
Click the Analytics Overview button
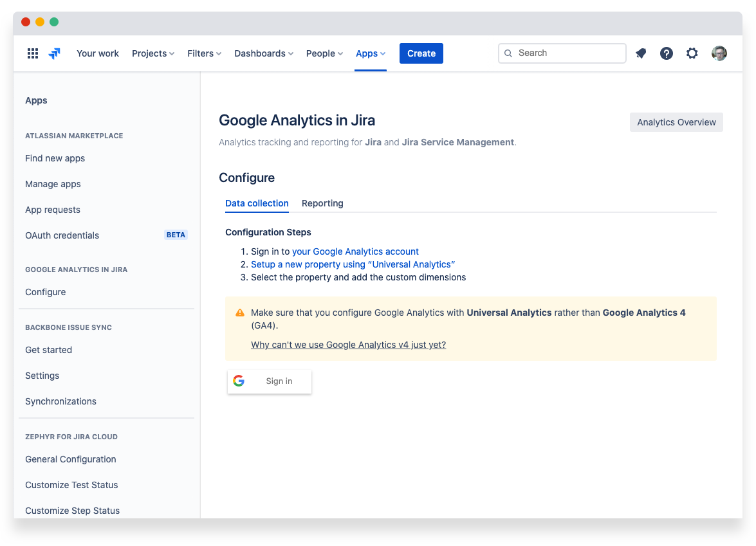[676, 122]
